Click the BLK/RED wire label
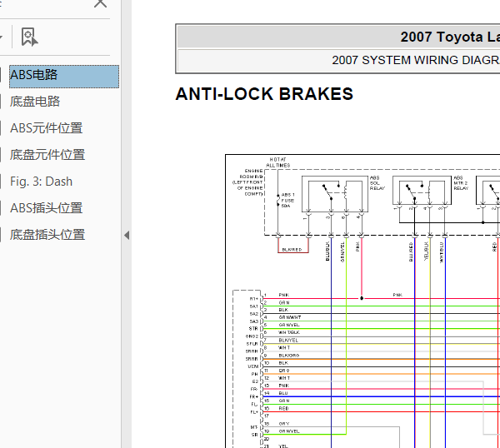This screenshot has height=448, width=500. pos(292,250)
